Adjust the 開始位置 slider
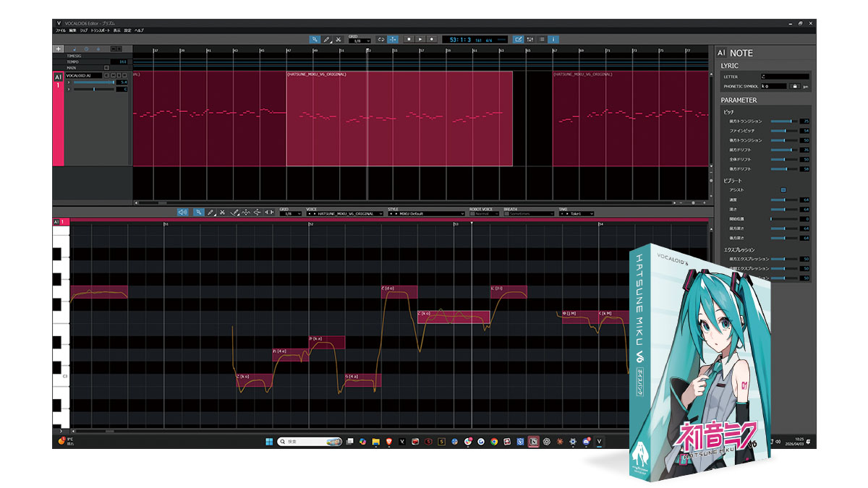Viewport: 868px width, 488px height. pos(784,218)
